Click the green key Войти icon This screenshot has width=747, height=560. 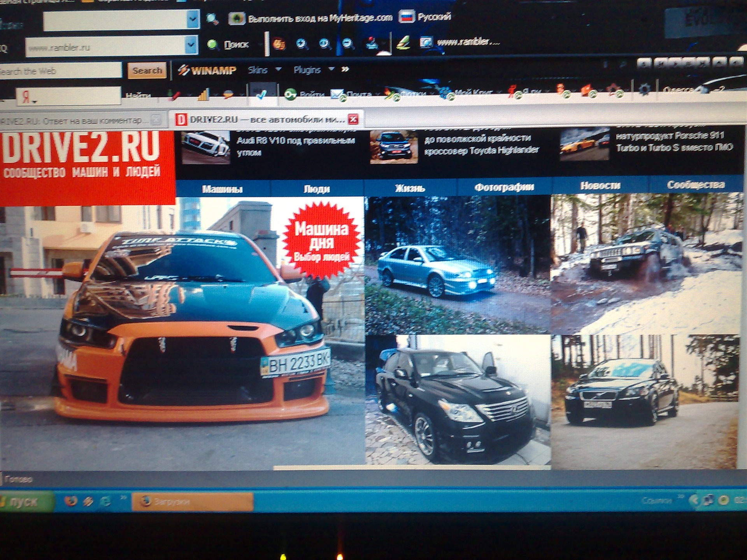(290, 94)
